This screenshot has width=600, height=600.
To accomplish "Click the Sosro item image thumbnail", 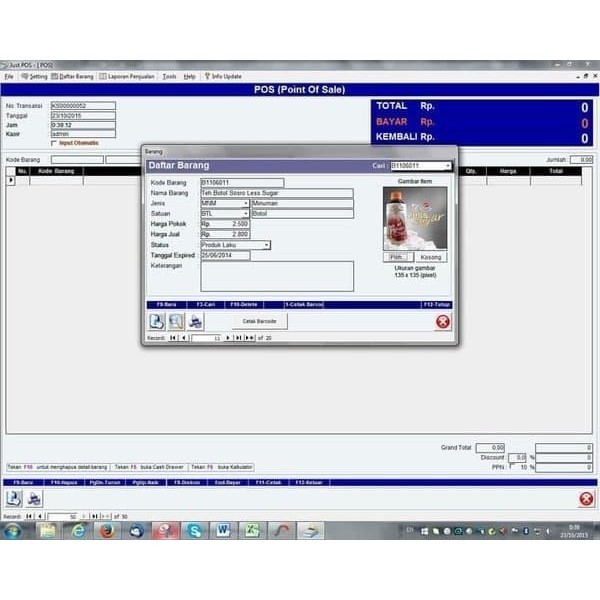I will click(415, 218).
